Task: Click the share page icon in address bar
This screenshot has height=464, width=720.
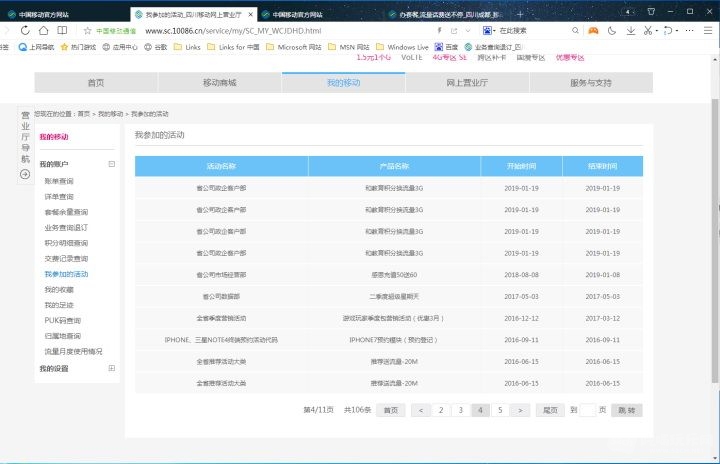Action: coord(454,31)
